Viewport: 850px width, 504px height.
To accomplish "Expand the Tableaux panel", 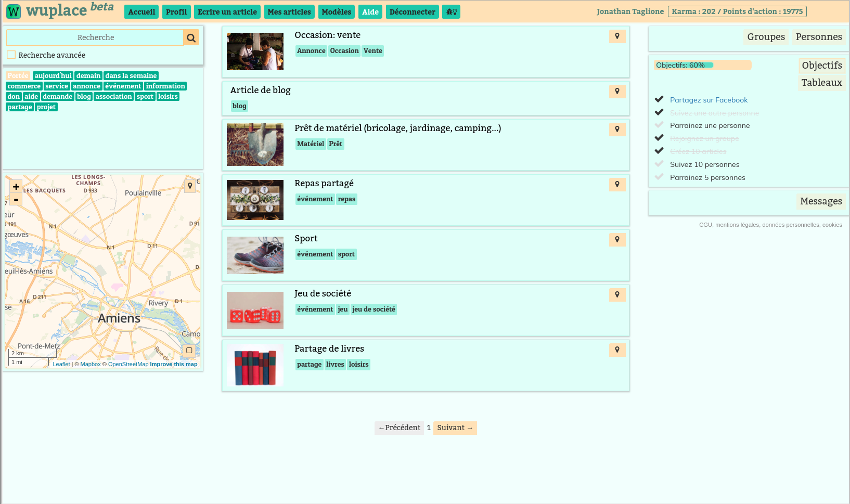I will pyautogui.click(x=822, y=83).
